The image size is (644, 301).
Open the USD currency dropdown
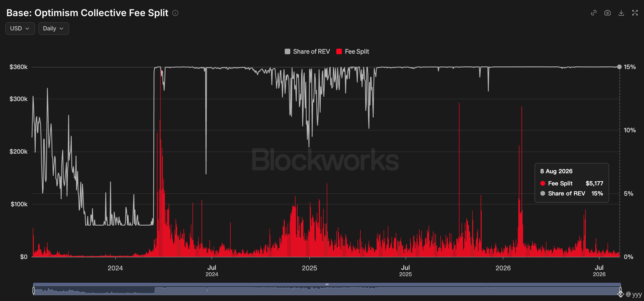coord(20,29)
